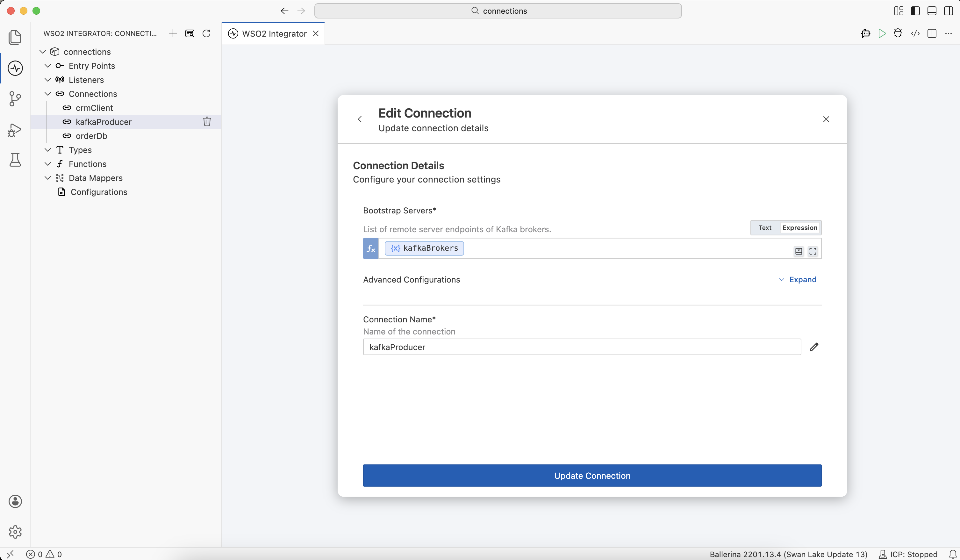Open expression helper panel icon in Bootstrap field
960x560 pixels.
coord(799,251)
